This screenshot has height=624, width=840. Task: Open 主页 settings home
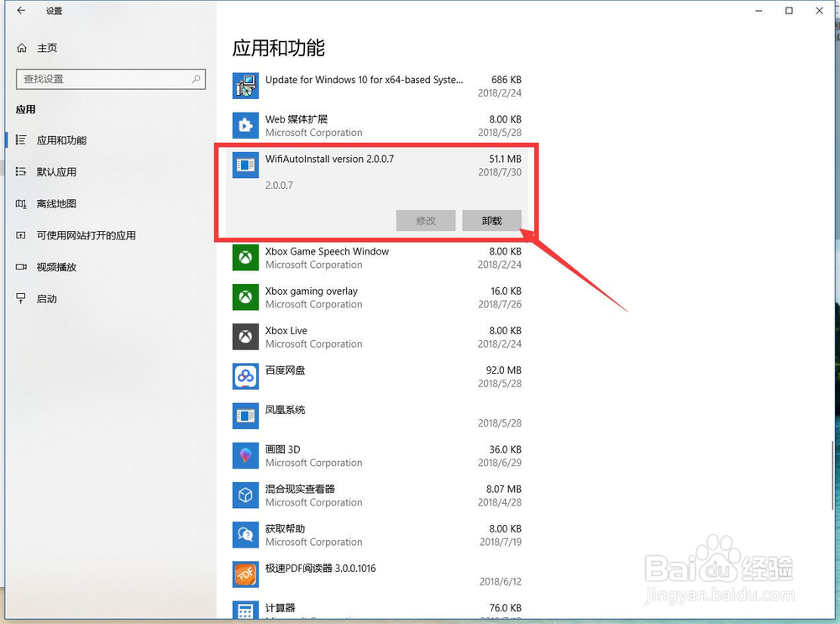[47, 48]
